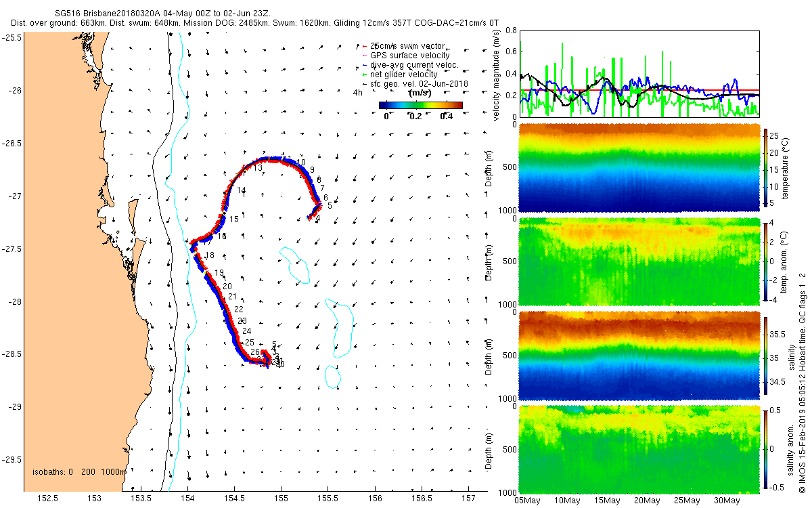The image size is (812, 508).
Task: Click track day marker 24 on glider path
Action: click(x=247, y=331)
